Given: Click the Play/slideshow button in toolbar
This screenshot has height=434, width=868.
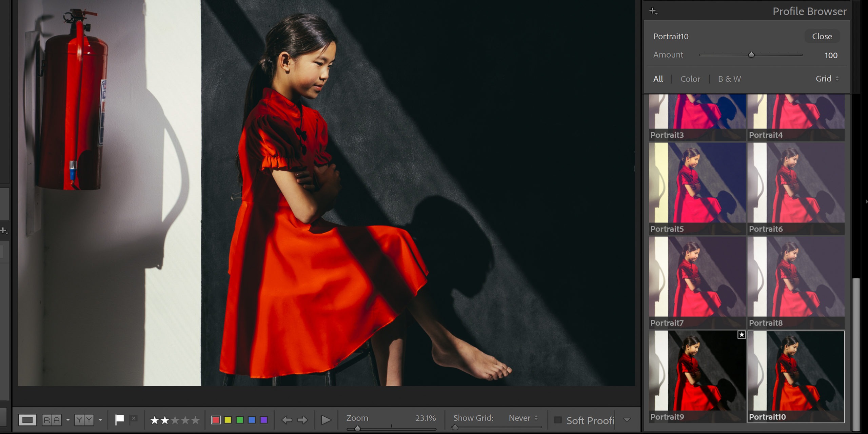Looking at the screenshot, I should [x=325, y=419].
